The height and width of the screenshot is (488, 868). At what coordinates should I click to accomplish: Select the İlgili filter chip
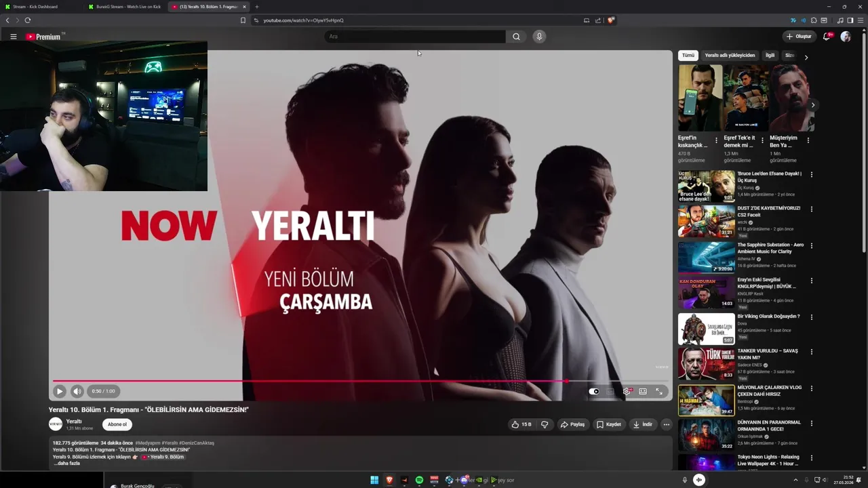[770, 56]
